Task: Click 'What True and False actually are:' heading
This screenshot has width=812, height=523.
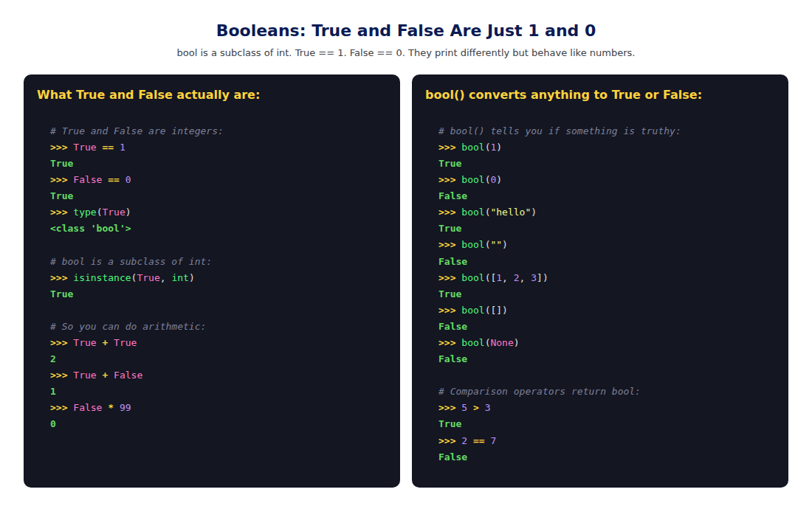Action: pos(148,94)
